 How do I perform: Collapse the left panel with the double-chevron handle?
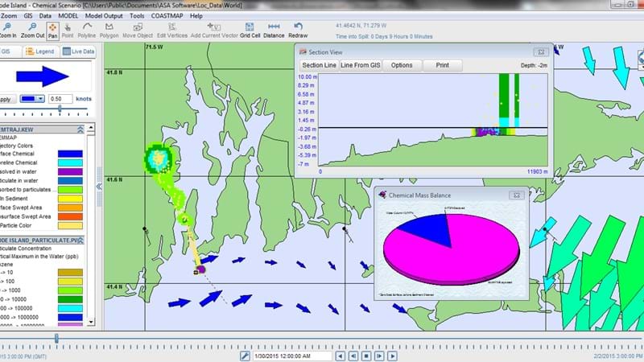pyautogui.click(x=99, y=187)
